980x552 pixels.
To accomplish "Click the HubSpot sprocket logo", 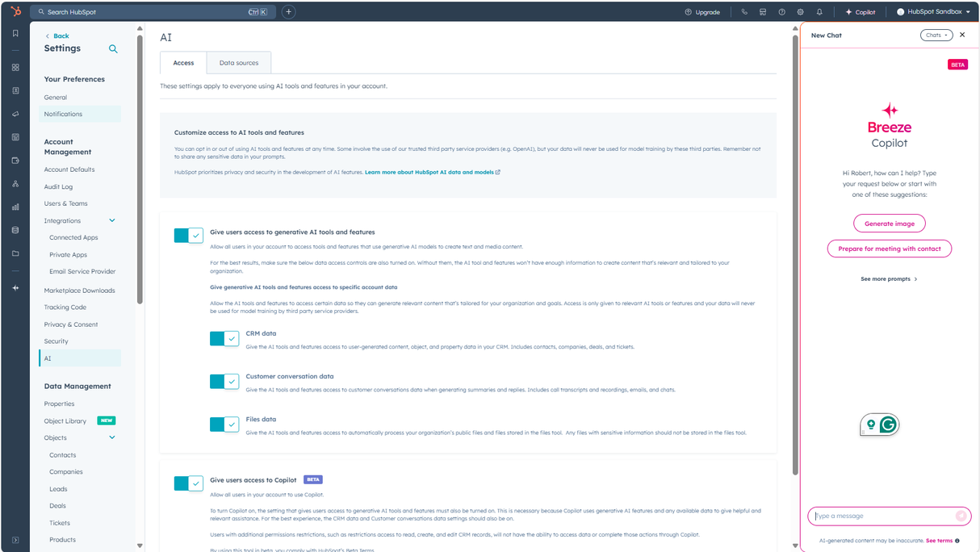I will 15,11.
